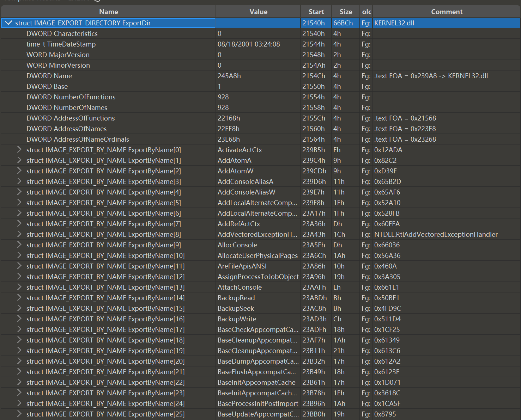Expand ExportByName[1] struct row
The image size is (521, 420).
coord(19,160)
